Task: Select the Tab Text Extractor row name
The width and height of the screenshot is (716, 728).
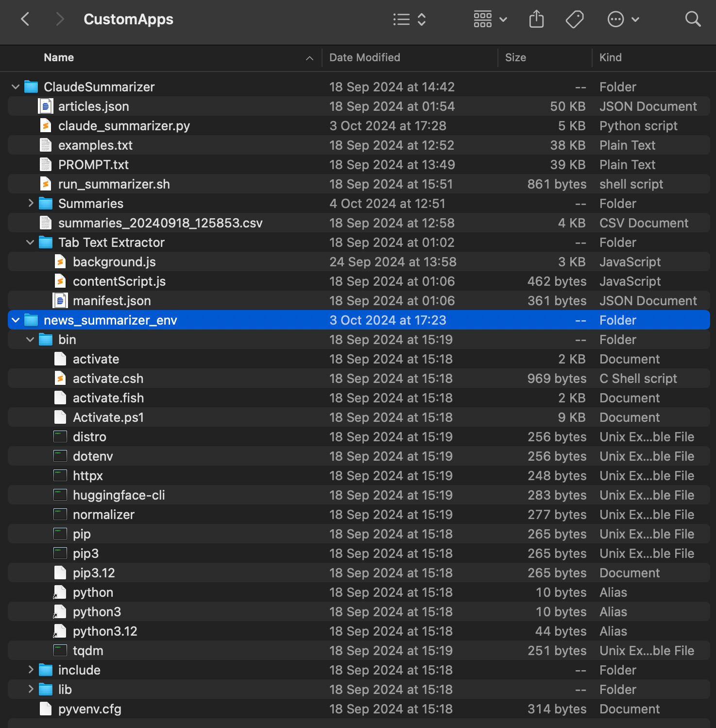Action: [111, 243]
